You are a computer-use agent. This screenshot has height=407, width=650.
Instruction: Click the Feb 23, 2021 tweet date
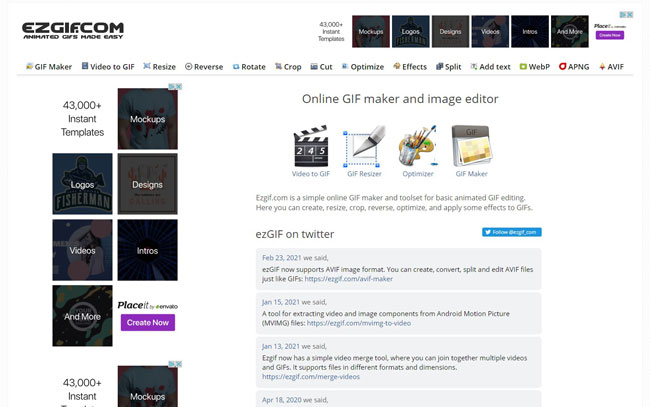[281, 258]
